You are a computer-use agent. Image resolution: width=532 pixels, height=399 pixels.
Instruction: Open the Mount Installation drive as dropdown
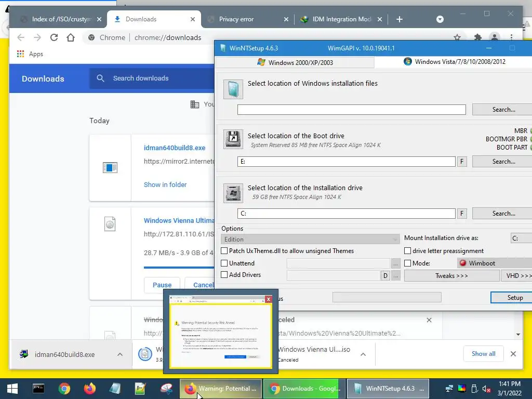click(521, 238)
